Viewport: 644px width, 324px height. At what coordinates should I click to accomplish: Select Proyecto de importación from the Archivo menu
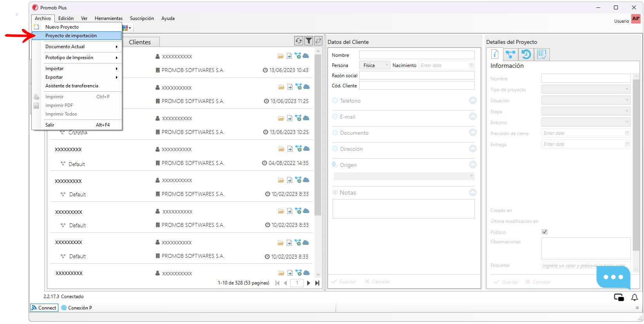[77, 36]
